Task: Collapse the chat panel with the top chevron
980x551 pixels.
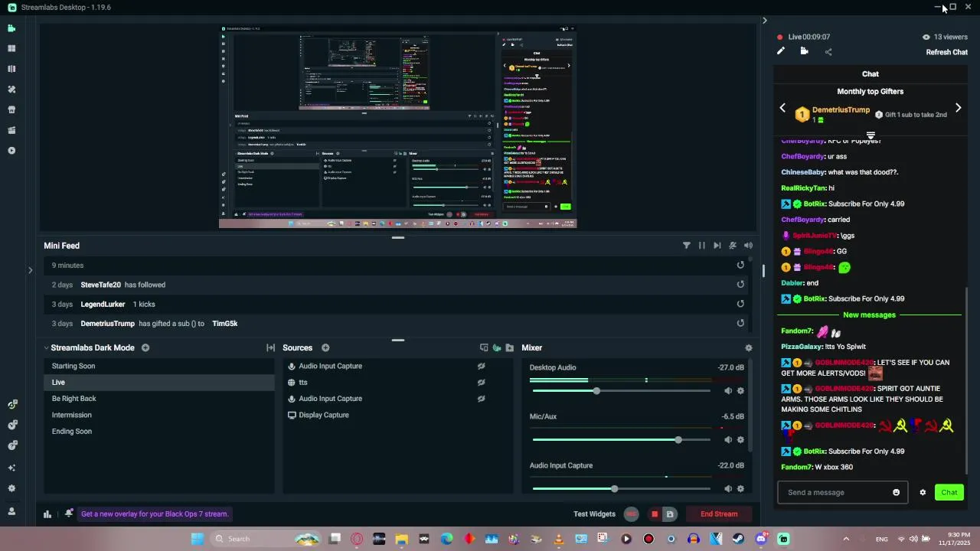Action: pyautogui.click(x=764, y=21)
